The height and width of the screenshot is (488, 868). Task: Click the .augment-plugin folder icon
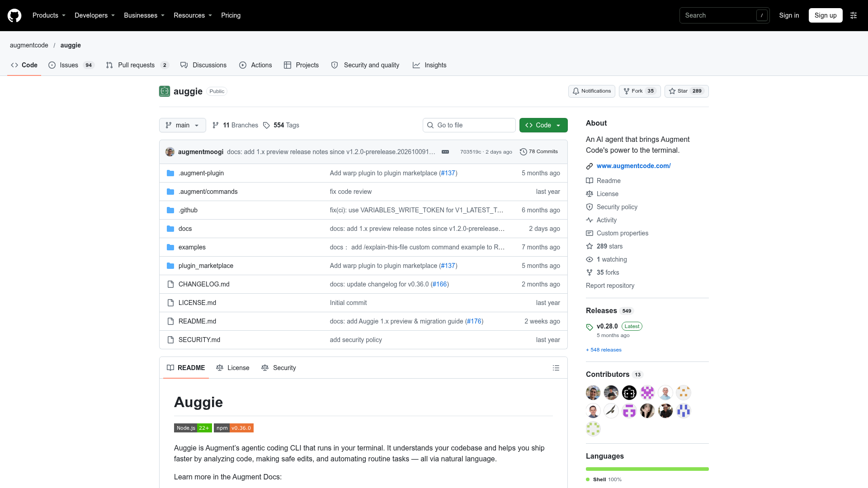(170, 173)
